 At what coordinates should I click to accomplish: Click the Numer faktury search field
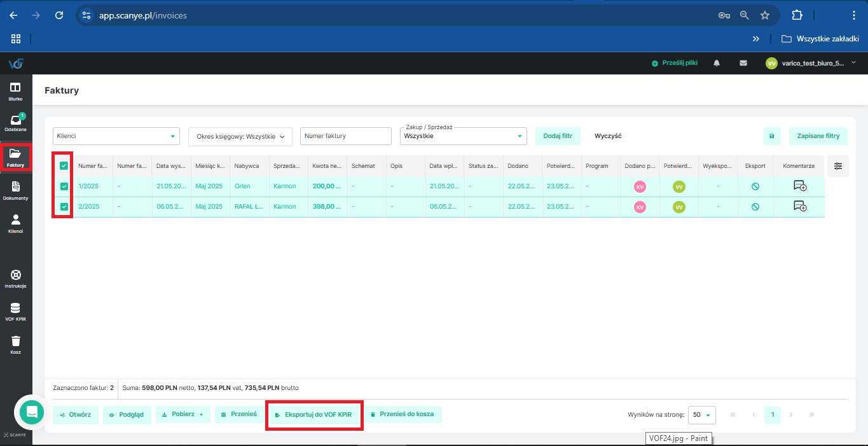[345, 136]
